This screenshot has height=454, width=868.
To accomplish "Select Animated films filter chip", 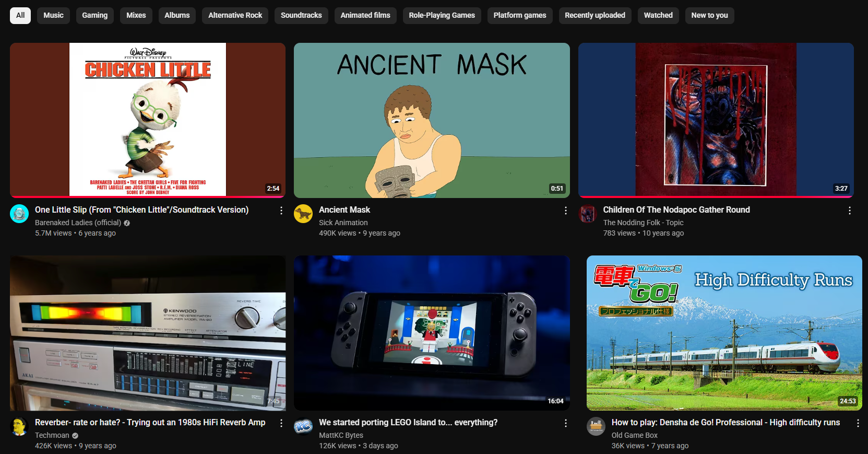I will point(365,15).
